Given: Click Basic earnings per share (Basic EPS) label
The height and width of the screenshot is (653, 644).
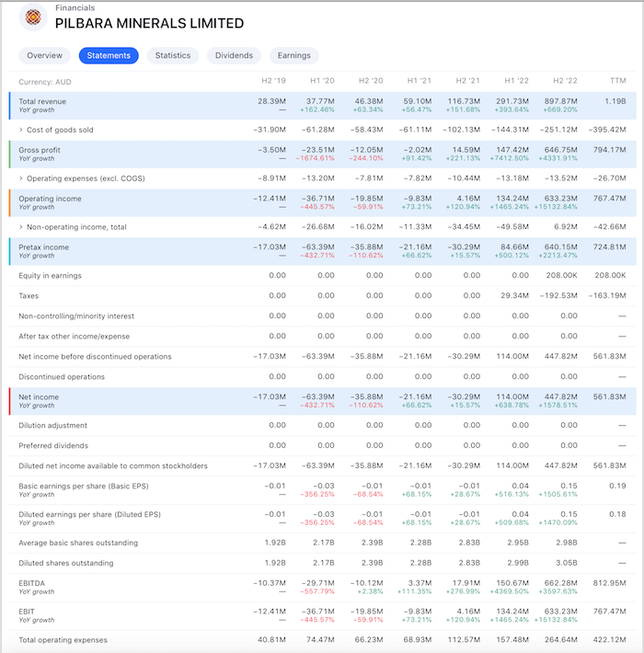Looking at the screenshot, I should 84,486.
